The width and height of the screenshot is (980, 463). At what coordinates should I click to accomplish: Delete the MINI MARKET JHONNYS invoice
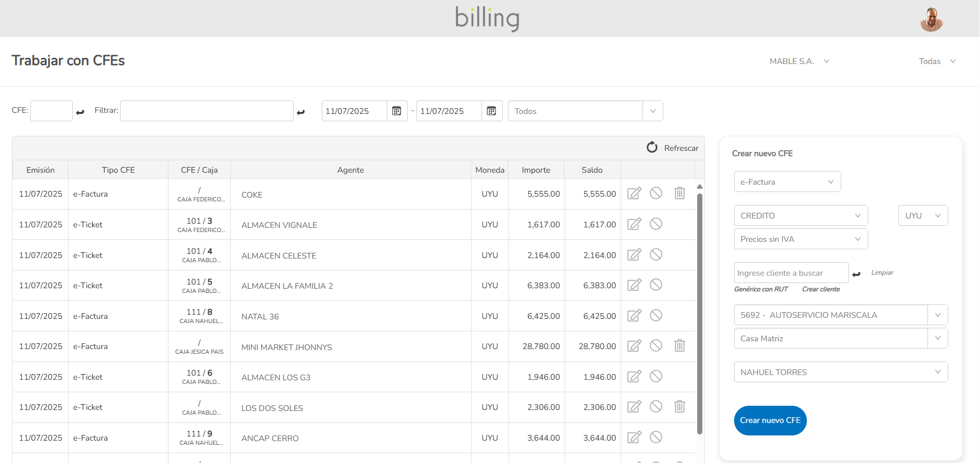679,346
